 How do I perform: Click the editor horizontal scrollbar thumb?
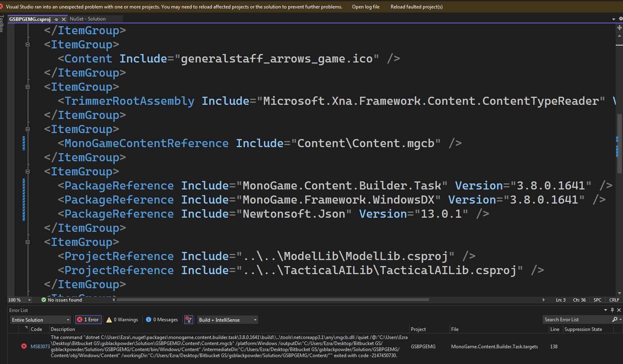coord(273,300)
